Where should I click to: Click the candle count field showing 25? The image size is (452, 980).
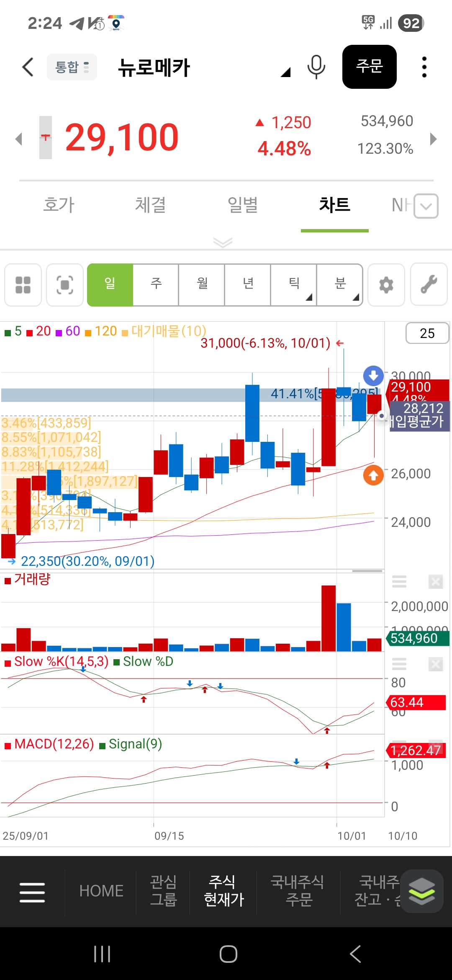point(427,333)
